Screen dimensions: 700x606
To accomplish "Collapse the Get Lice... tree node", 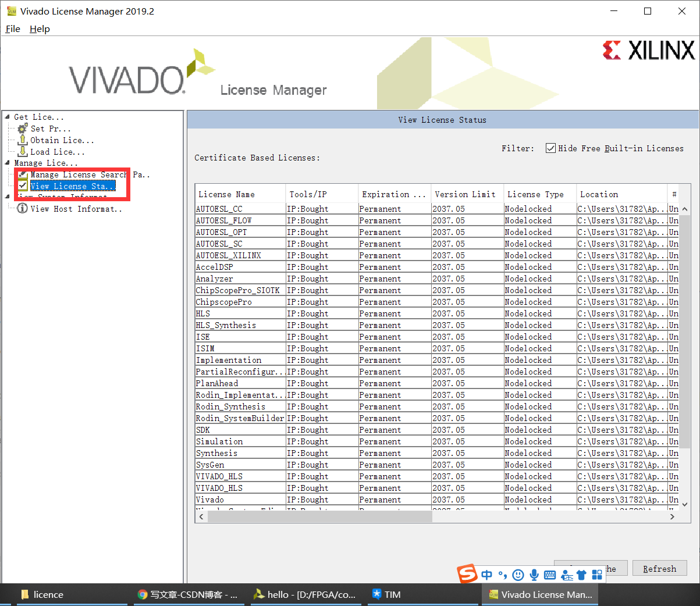I will [8, 116].
